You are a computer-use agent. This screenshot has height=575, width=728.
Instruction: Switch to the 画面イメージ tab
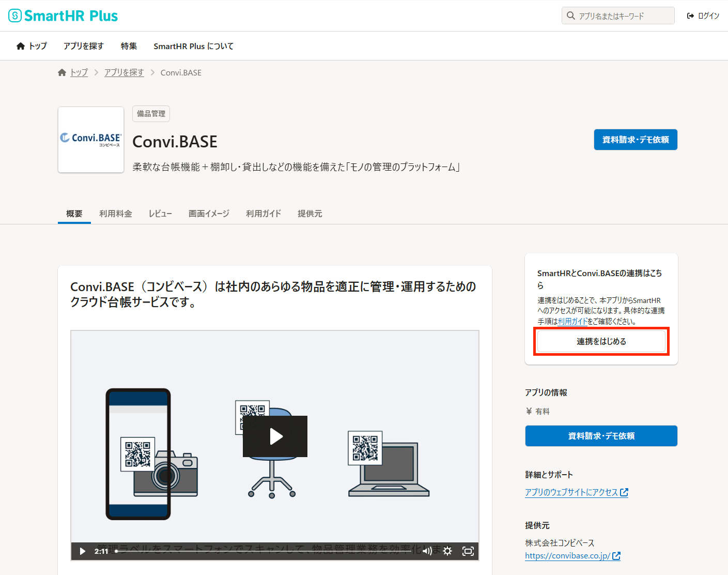click(209, 214)
